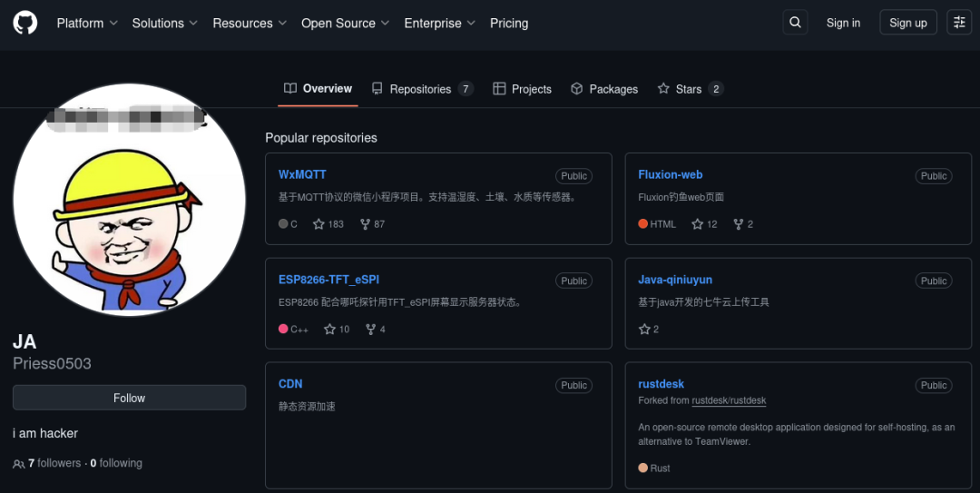Switch to the Packages tab
The height and width of the screenshot is (493, 980).
[x=604, y=89]
